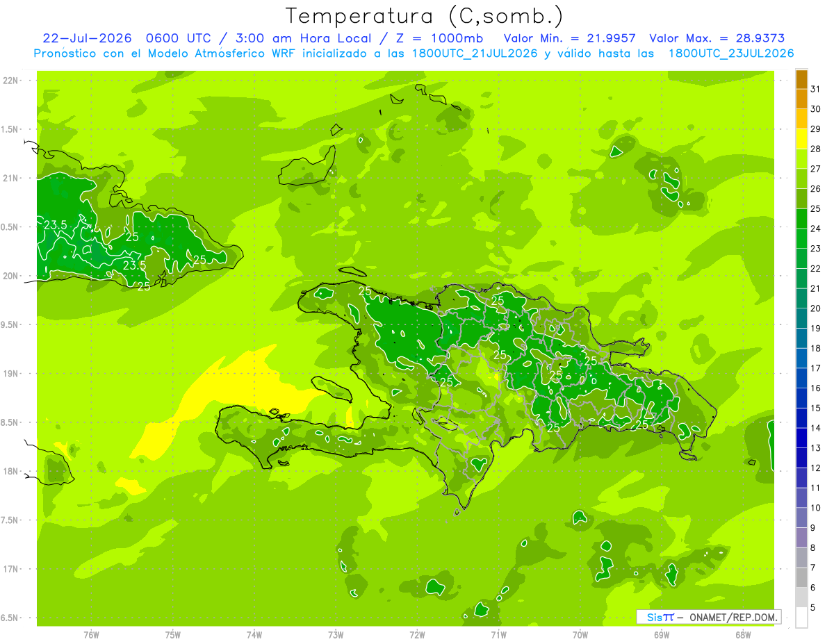
Task: Click the "19N" latitude axis label
Action: (11, 373)
